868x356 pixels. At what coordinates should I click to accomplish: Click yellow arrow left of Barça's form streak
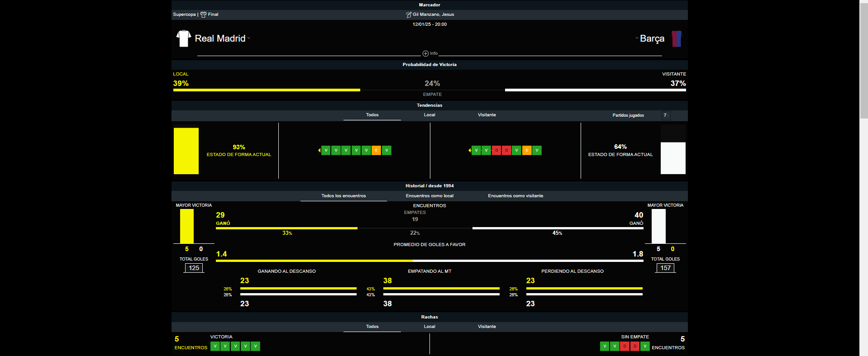[x=469, y=151]
